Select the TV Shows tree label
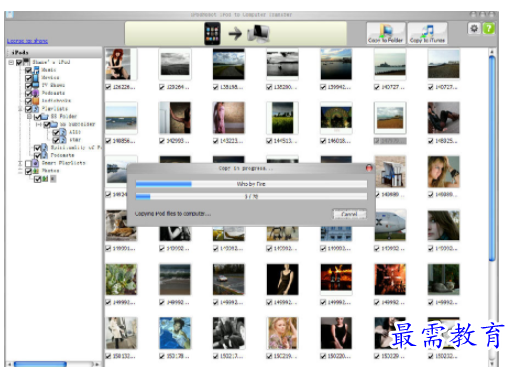 point(53,85)
